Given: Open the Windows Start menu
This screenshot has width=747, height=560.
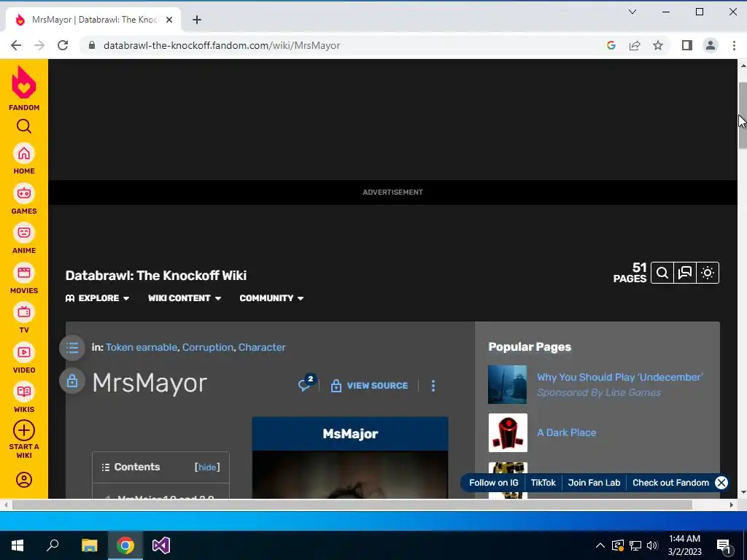Looking at the screenshot, I should point(18,545).
